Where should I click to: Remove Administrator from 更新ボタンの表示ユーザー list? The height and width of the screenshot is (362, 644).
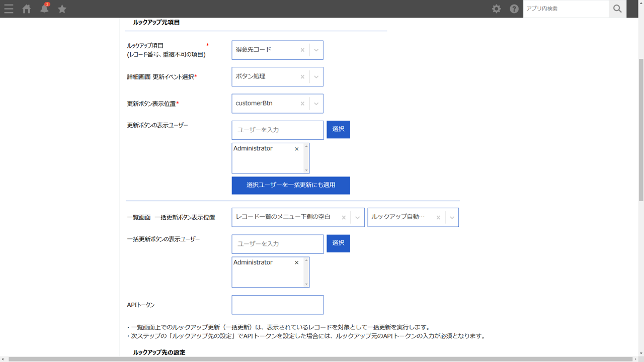coord(296,149)
